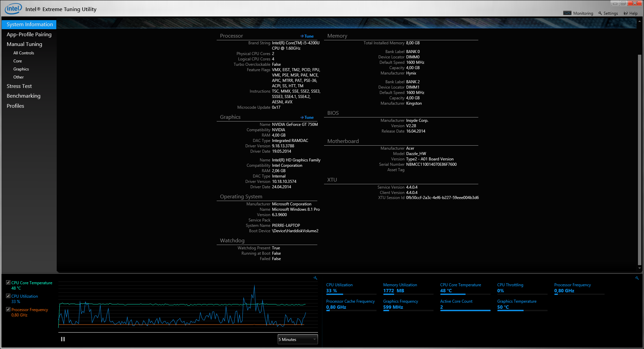Open the Benchmarking section
The height and width of the screenshot is (349, 644).
23,96
